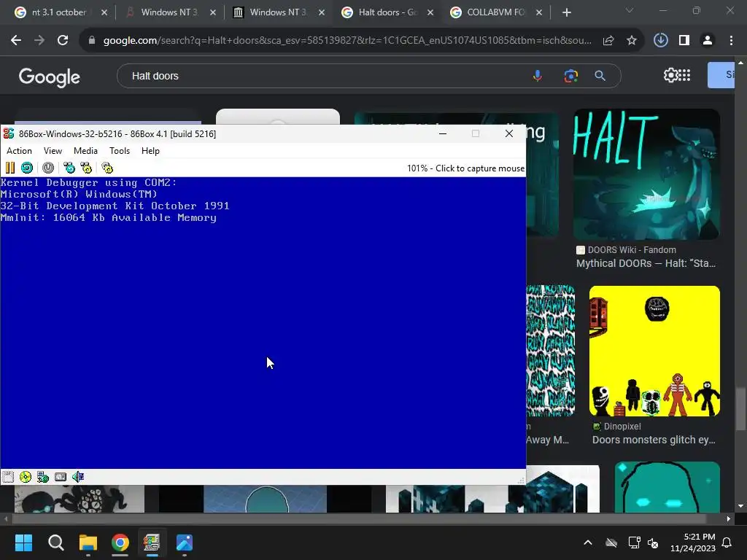Click the sound speaker status bar icon
The height and width of the screenshot is (560, 747).
[78, 477]
